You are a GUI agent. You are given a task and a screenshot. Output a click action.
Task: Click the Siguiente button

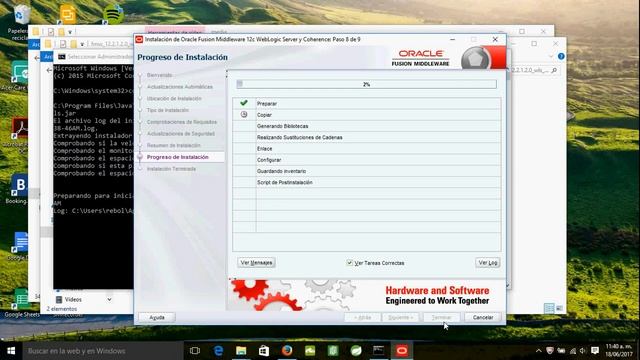point(400,317)
